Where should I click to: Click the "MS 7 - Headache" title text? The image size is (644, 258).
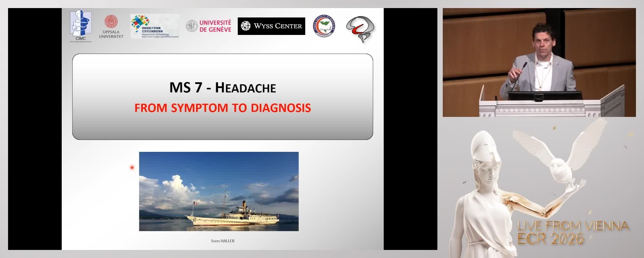pos(223,88)
